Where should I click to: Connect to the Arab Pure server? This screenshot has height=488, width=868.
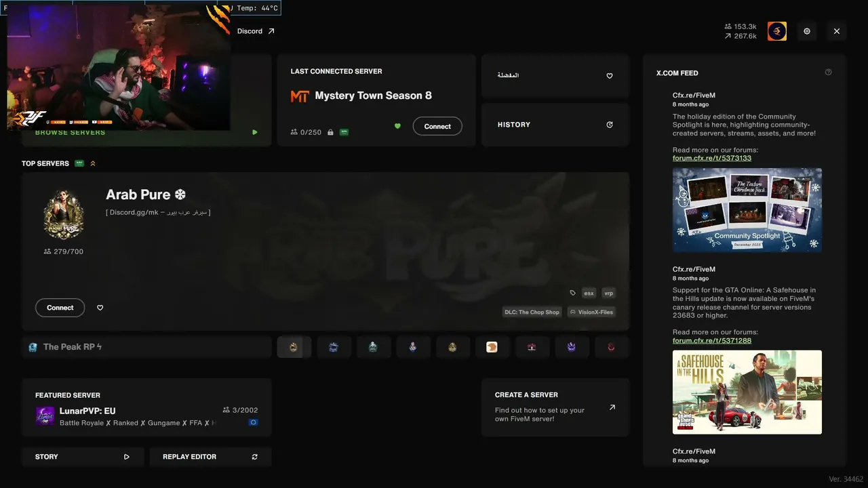[60, 308]
